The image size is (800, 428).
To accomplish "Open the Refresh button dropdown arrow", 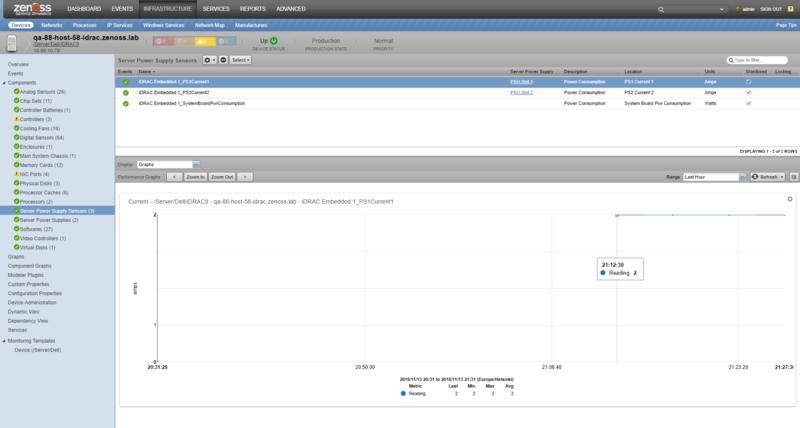I will (x=782, y=177).
